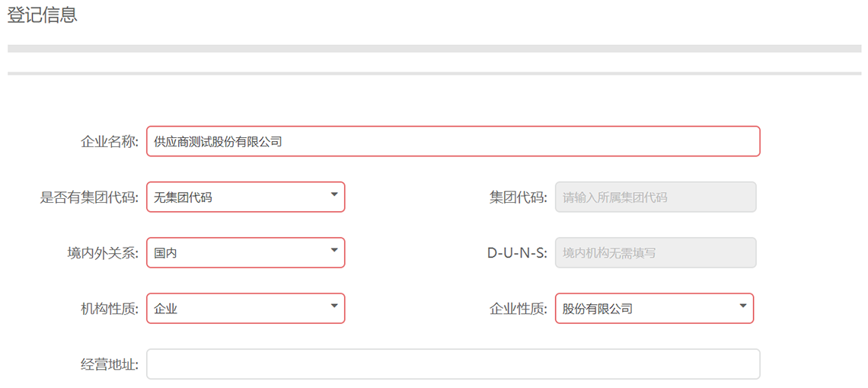
Task: Focus the empty 经营地址 input field
Action: (x=453, y=364)
